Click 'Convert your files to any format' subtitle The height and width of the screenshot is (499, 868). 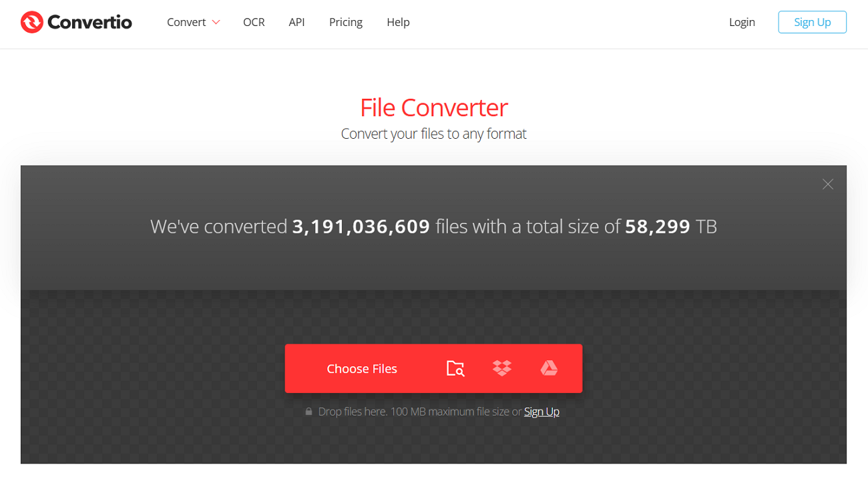tap(434, 133)
